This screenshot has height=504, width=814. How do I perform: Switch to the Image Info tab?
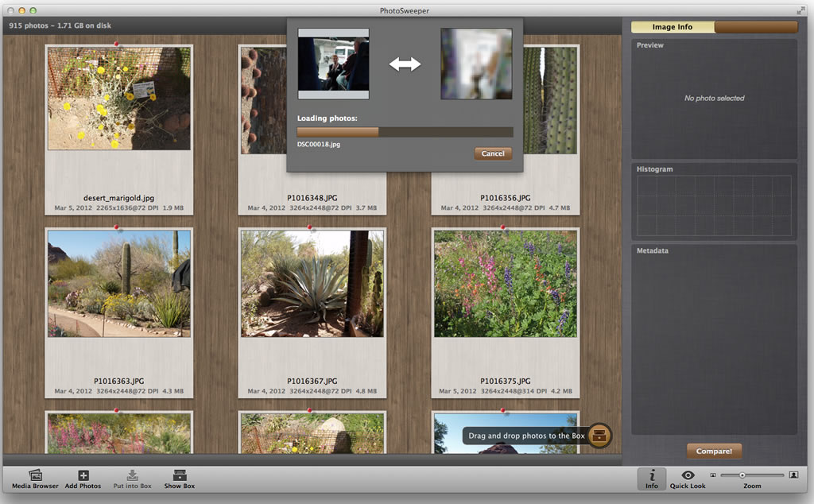pos(673,27)
